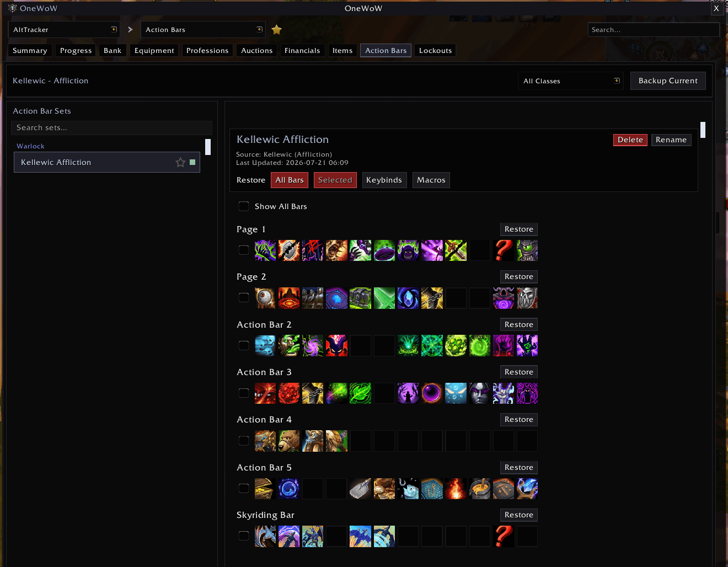Click Restore for Action Bar 4
This screenshot has height=567, width=728.
coord(519,420)
